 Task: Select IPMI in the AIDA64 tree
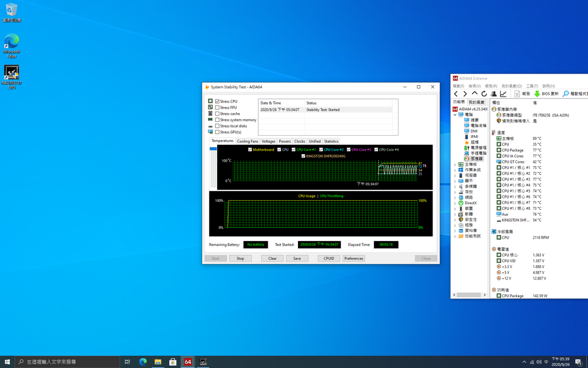tap(471, 137)
